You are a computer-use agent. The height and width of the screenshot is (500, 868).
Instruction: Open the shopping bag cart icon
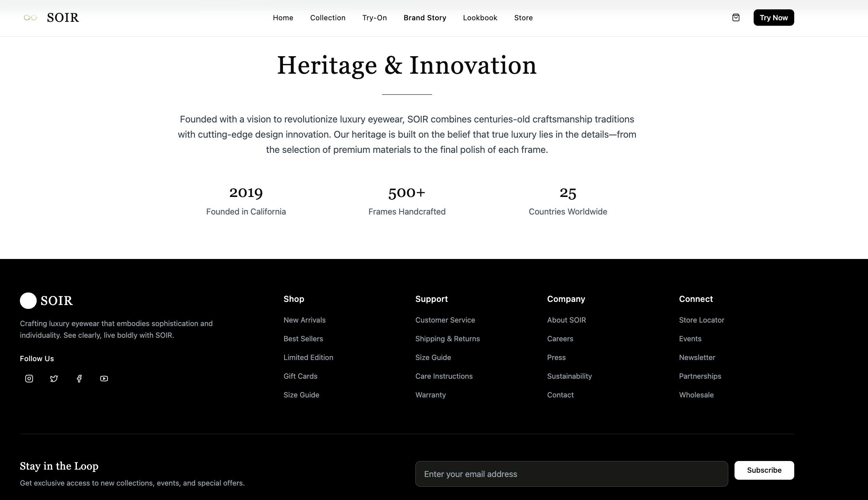pos(736,18)
